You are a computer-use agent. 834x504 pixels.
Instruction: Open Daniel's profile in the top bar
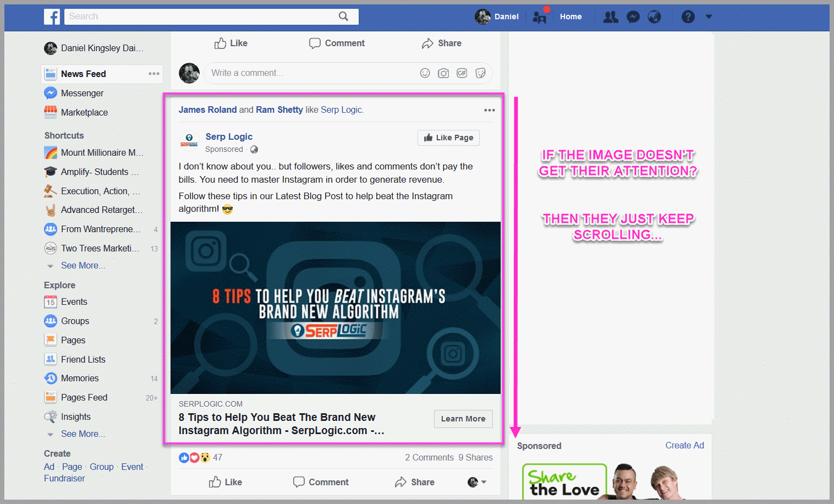point(497,17)
